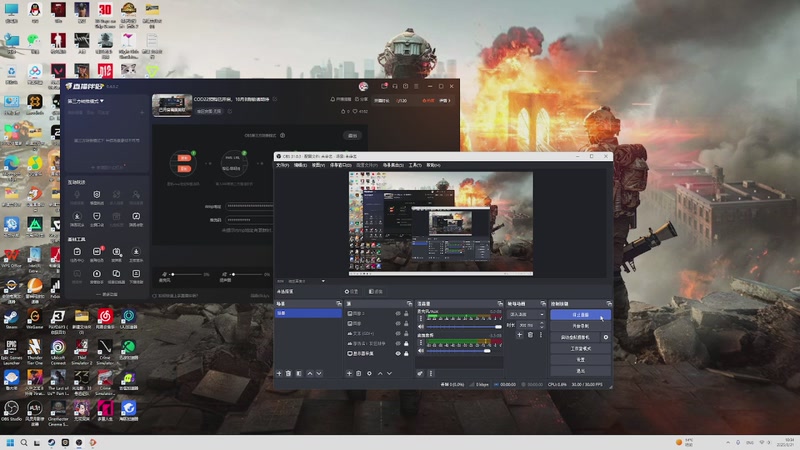The image size is (800, 450).
Task: Open mixer toolbar three-dot menu
Action: point(431,373)
